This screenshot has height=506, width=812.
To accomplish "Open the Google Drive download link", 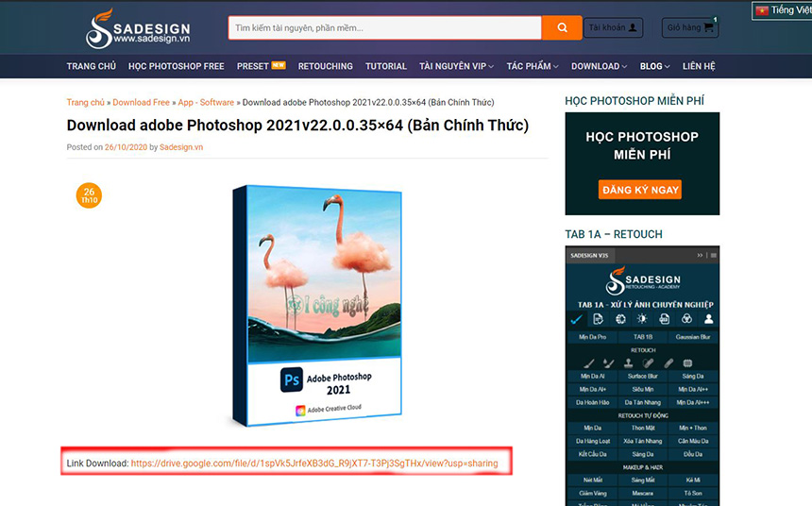I will coord(314,464).
